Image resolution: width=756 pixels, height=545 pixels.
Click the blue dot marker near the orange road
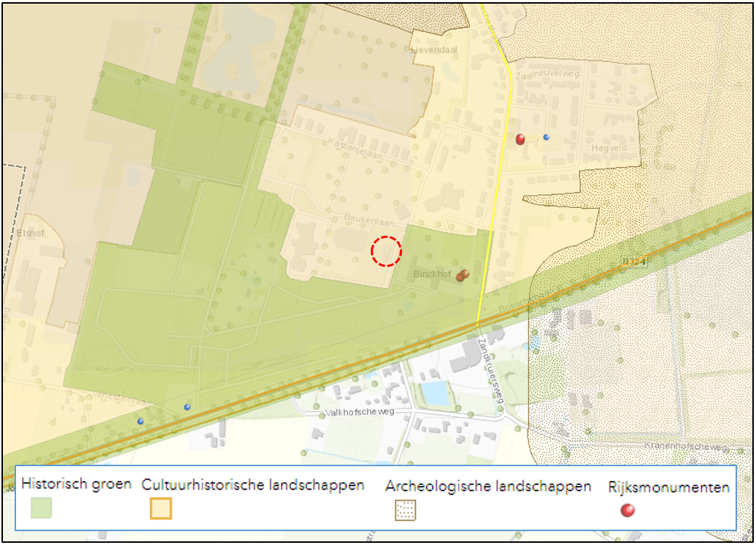187,407
